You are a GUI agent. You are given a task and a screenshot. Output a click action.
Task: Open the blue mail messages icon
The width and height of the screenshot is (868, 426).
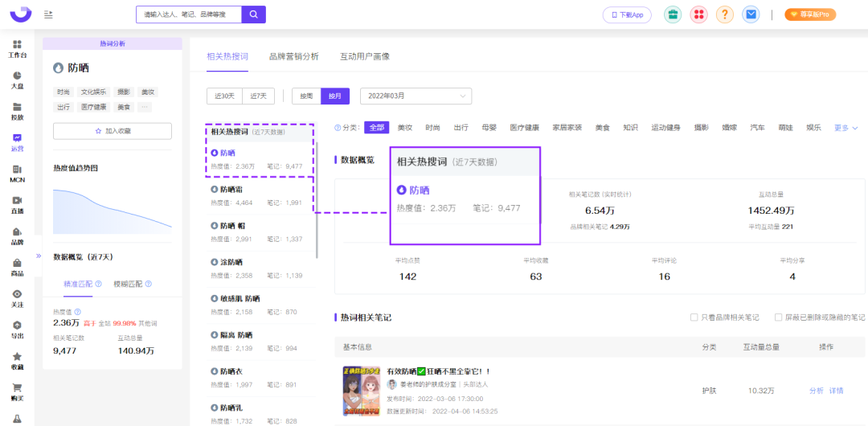(750, 14)
